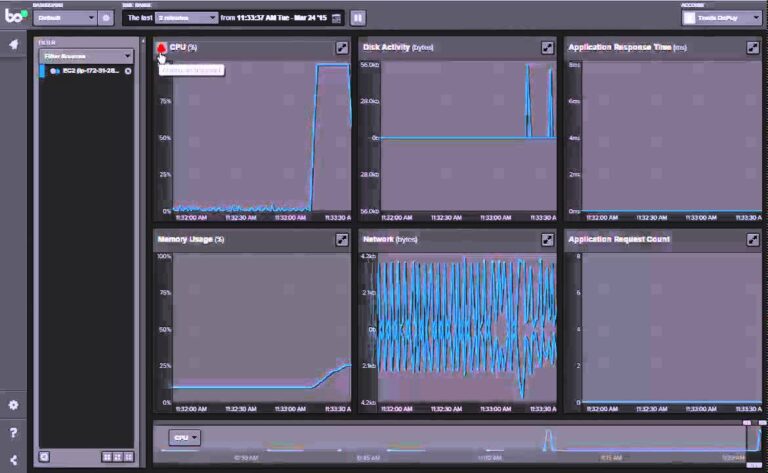Expand the Network graph
The height and width of the screenshot is (473, 768).
547,240
